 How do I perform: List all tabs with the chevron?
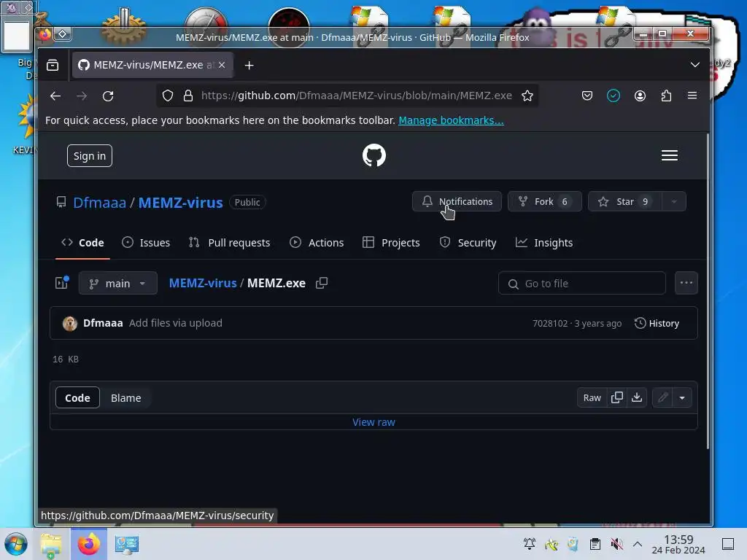[695, 65]
